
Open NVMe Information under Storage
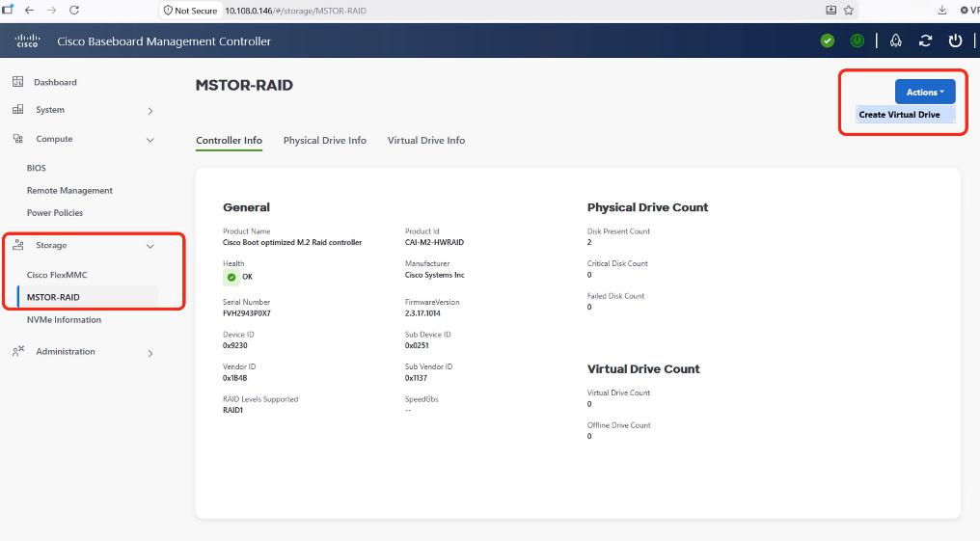(x=64, y=320)
